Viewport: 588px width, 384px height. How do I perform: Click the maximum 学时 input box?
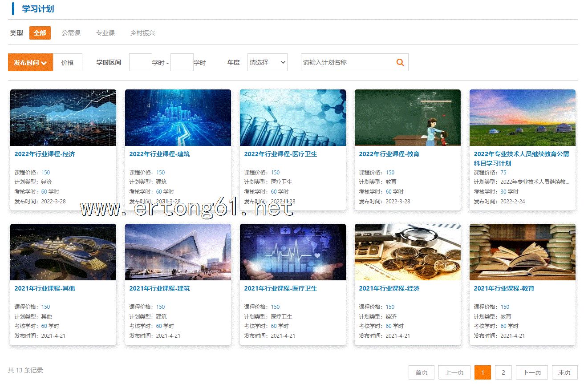(x=182, y=63)
